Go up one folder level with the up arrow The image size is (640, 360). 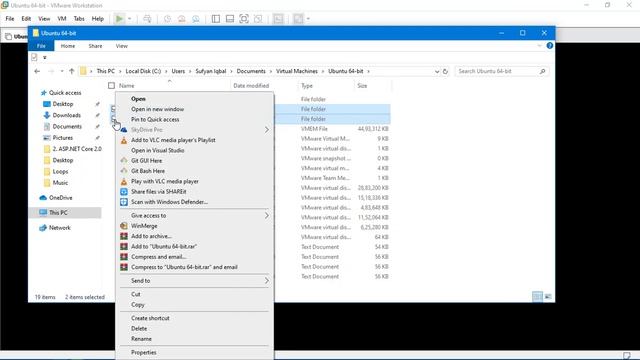72,71
